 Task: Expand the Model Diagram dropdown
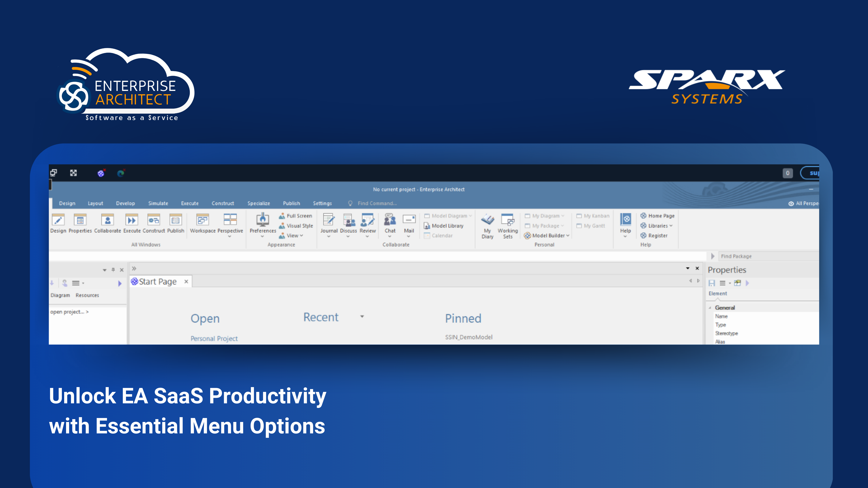470,216
